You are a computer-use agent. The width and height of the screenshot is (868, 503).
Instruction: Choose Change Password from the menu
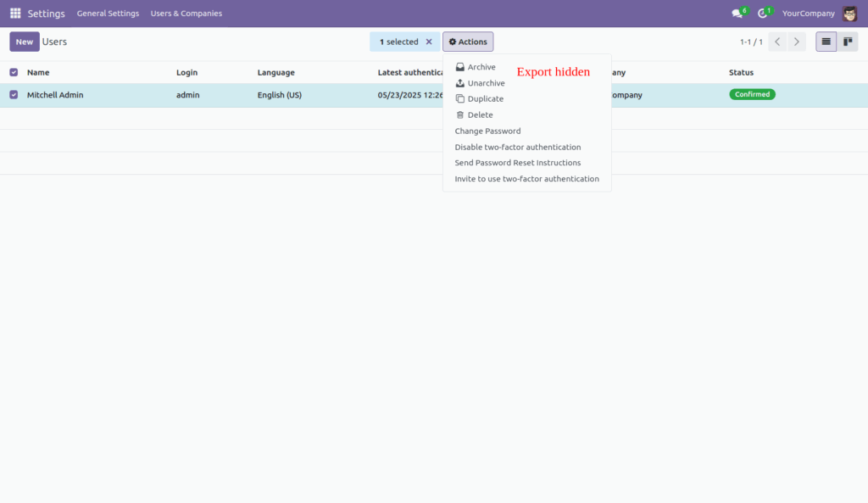pyautogui.click(x=487, y=131)
